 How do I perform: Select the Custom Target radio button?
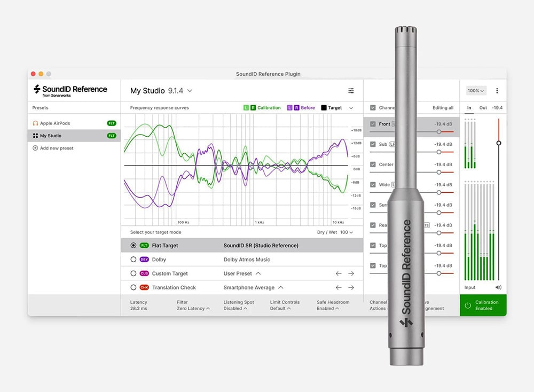pyautogui.click(x=133, y=273)
